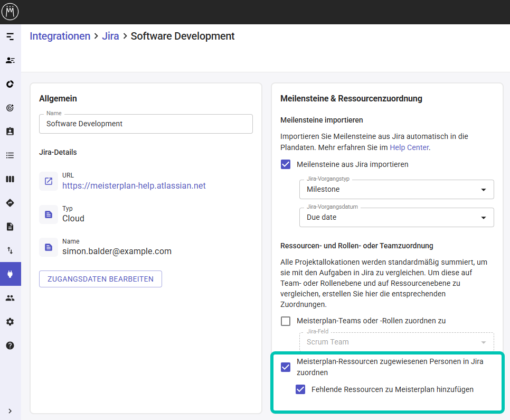Open the users group sidebar icon
This screenshot has width=510, height=420.
(x=10, y=298)
